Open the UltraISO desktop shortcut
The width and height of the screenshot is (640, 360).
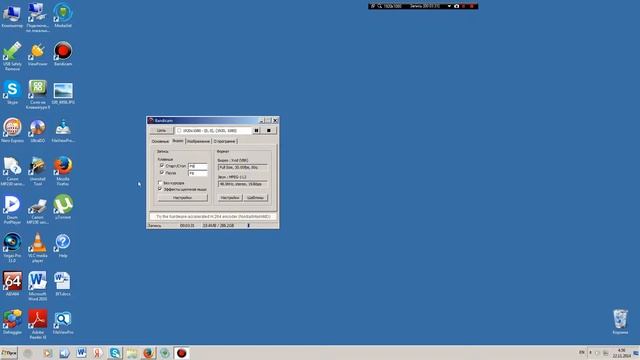[x=38, y=131]
